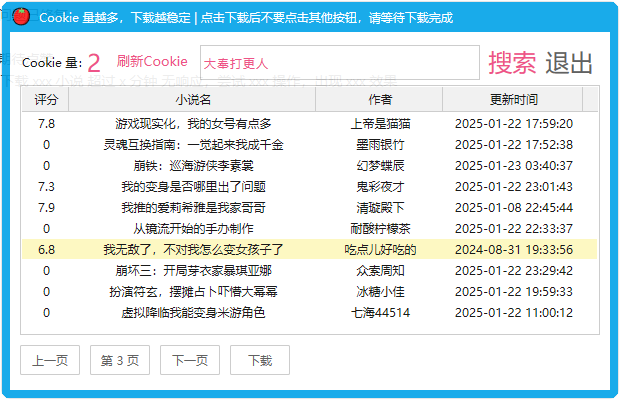Select novel 游戏现实化，我的女号有点多

tap(193, 124)
